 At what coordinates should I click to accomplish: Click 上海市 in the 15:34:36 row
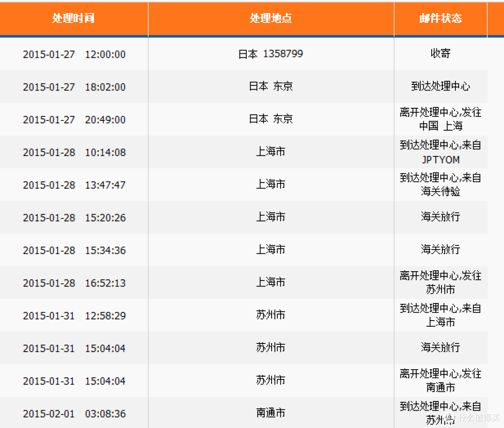pos(271,250)
